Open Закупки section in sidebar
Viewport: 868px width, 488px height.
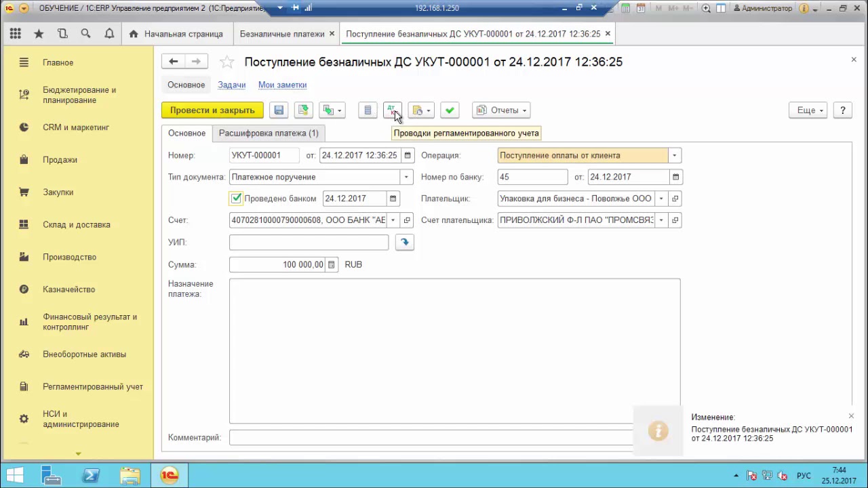pos(58,192)
